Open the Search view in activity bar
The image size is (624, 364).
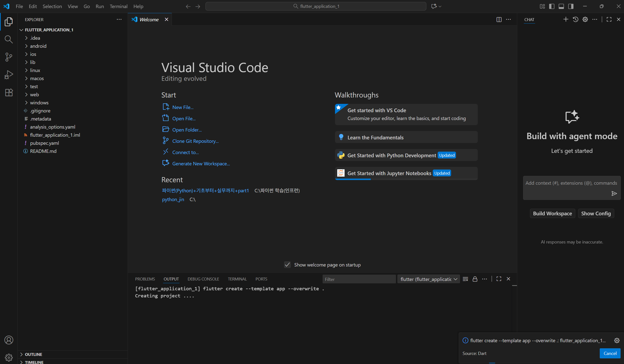(9, 39)
